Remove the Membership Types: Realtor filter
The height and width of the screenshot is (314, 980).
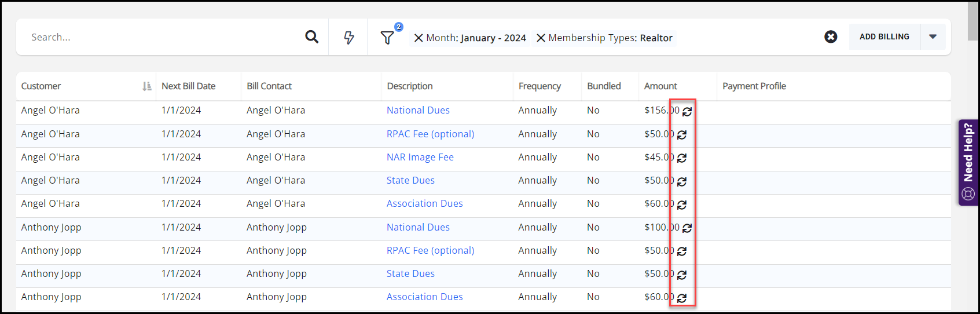click(541, 38)
